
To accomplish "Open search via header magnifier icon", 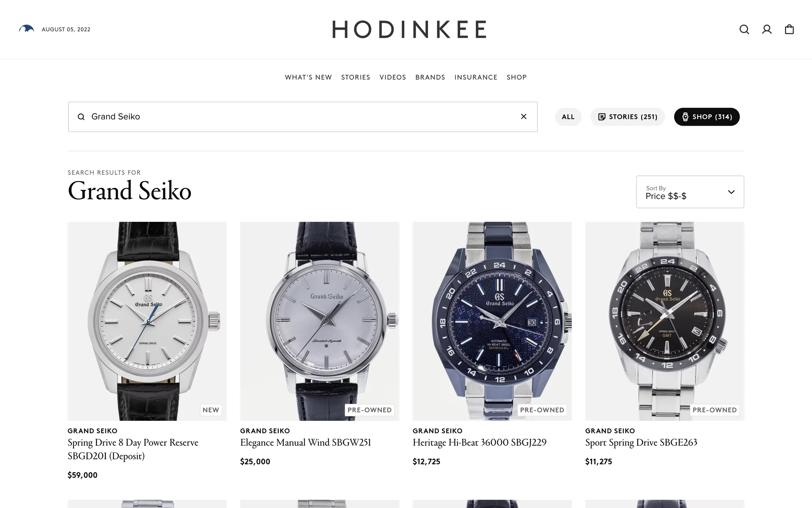I will 744,29.
